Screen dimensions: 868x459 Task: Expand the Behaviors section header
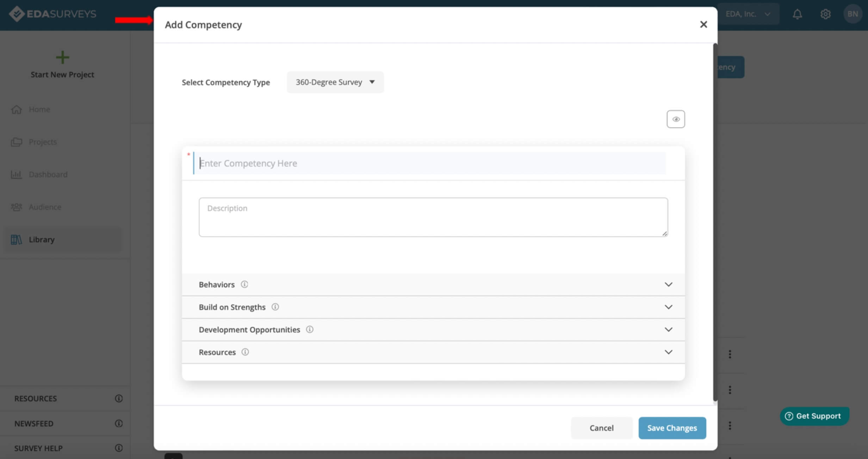[x=433, y=284]
